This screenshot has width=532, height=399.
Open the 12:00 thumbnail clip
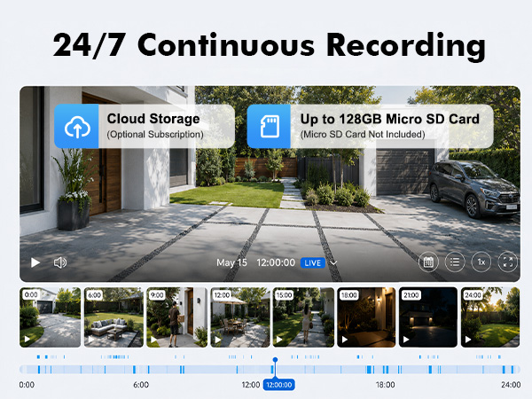[x=240, y=317]
